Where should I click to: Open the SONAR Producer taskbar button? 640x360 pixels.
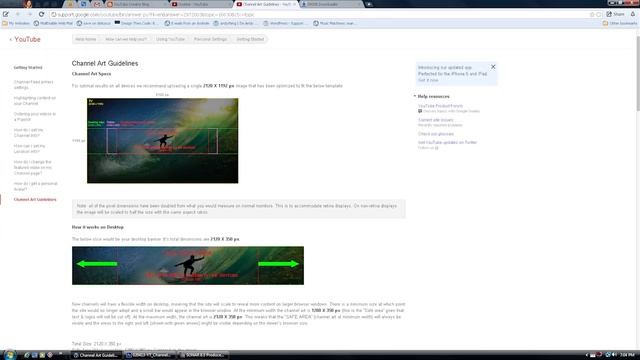pyautogui.click(x=203, y=355)
